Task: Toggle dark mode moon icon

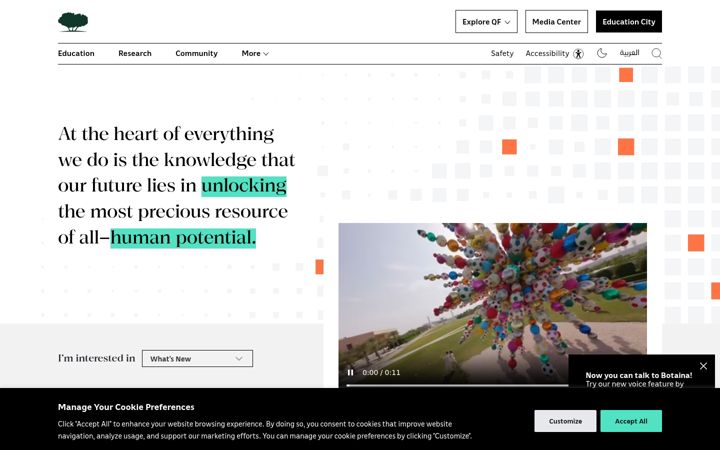Action: coord(602,53)
